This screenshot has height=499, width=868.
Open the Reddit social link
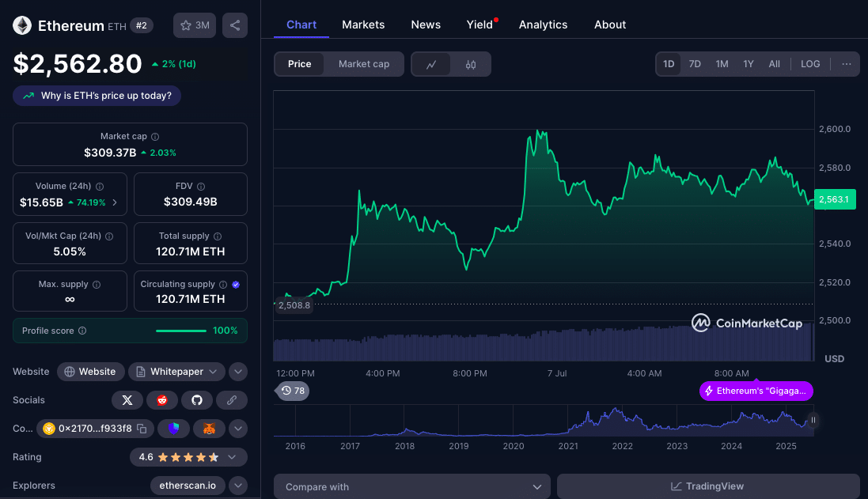(162, 400)
